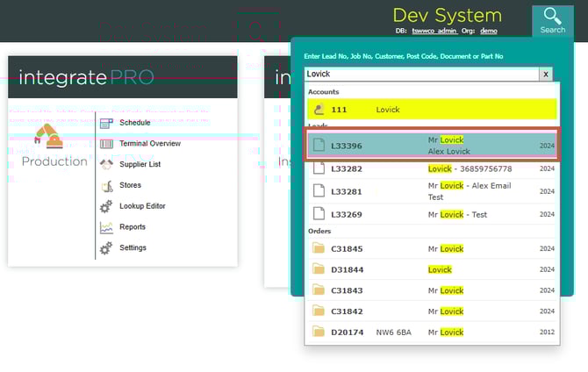Select account 111 Lovick result
The image size is (588, 372).
(x=431, y=109)
